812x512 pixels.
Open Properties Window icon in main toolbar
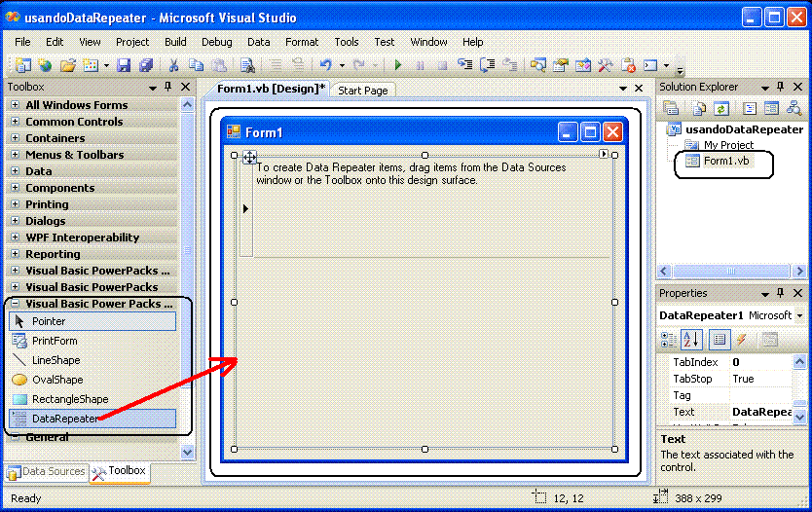point(561,65)
